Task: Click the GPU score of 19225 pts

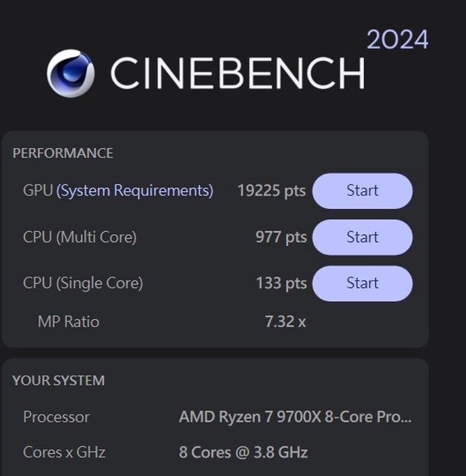Action: click(271, 191)
